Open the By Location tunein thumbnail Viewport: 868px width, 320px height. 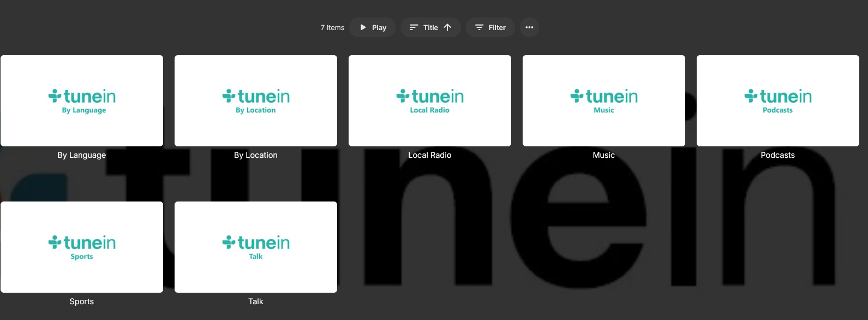256,100
